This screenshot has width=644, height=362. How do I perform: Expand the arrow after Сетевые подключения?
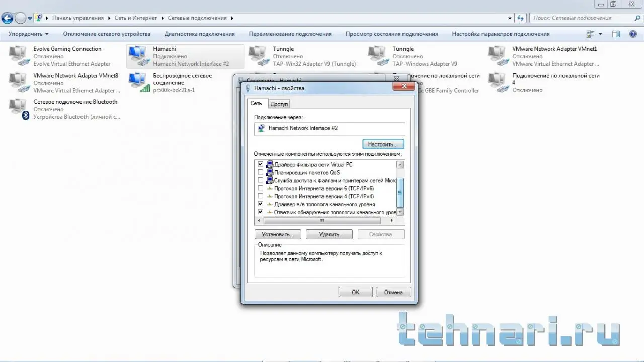232,18
